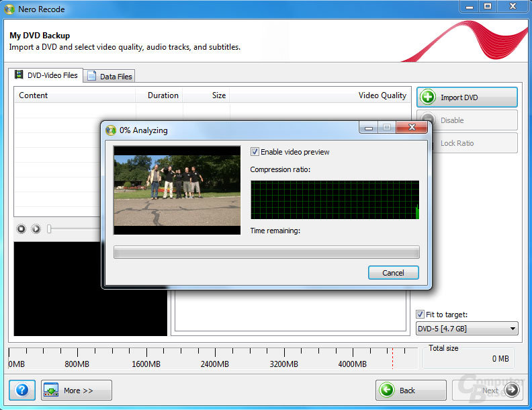The height and width of the screenshot is (410, 532).
Task: Click the black main preview area
Action: 91,289
